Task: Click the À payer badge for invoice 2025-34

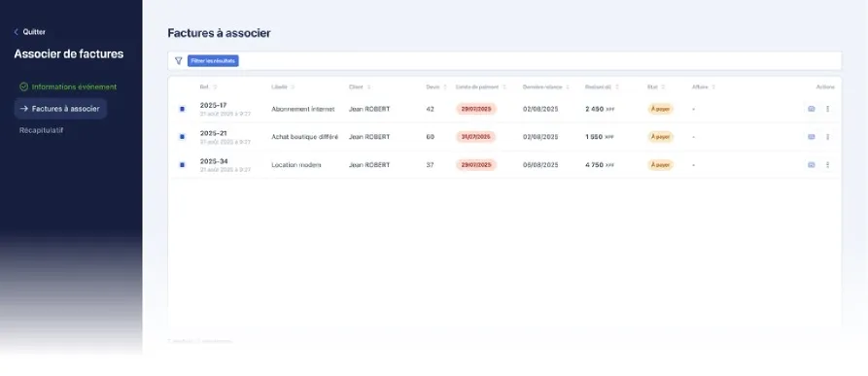Action: pyautogui.click(x=660, y=165)
